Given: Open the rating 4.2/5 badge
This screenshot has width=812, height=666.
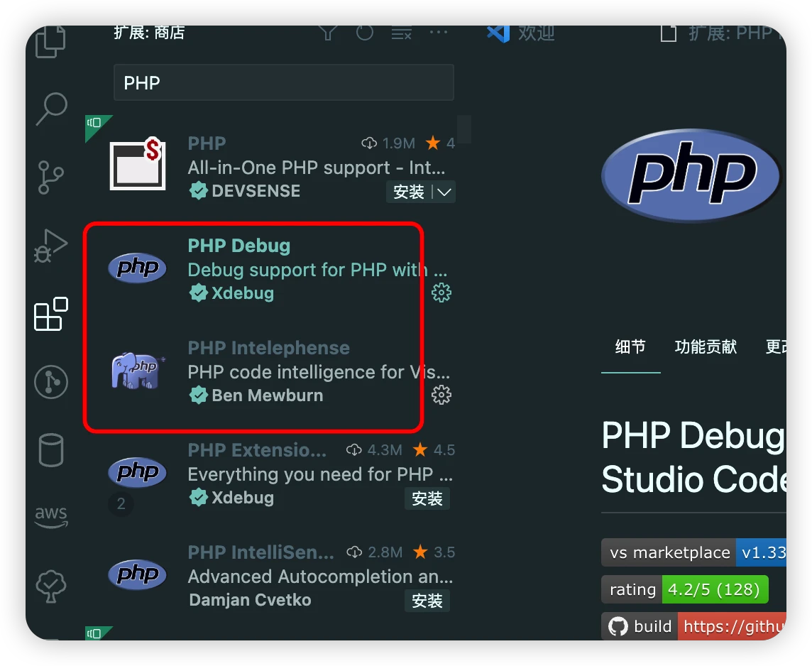Looking at the screenshot, I should point(685,589).
